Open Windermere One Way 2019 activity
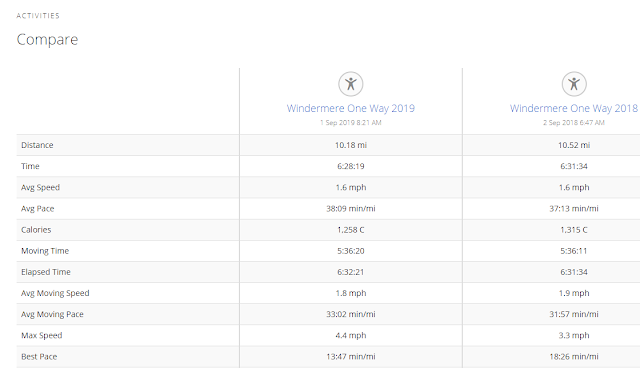The width and height of the screenshot is (640, 368). [x=351, y=109]
